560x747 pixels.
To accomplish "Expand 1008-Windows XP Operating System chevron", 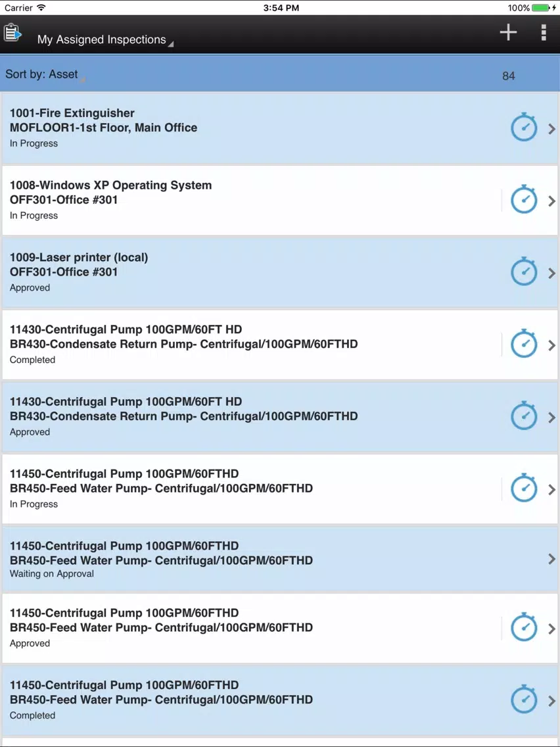I will click(x=552, y=201).
